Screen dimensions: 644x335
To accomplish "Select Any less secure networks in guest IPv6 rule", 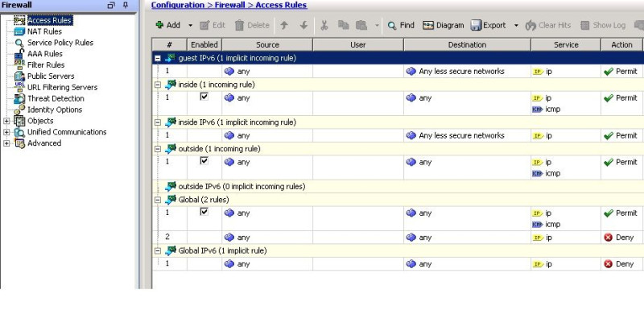I will point(455,72).
